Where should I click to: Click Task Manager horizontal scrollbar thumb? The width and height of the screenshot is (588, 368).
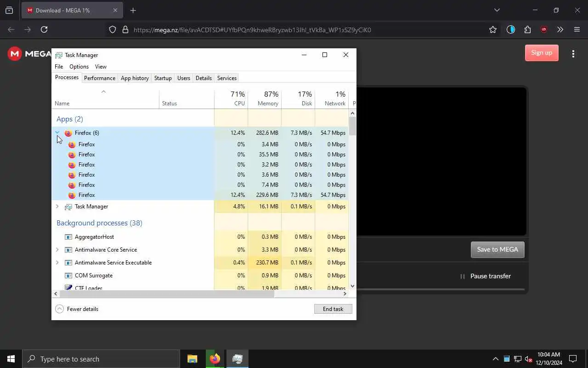(167, 293)
